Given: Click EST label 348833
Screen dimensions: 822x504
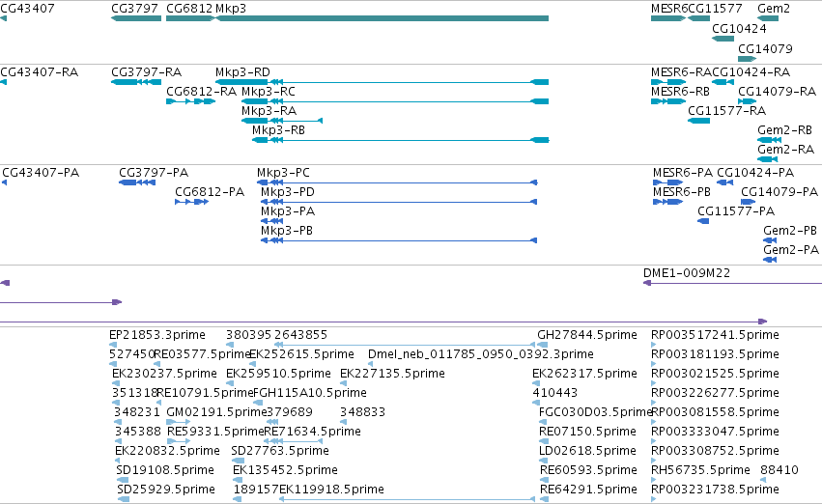Looking at the screenshot, I should coord(363,412).
